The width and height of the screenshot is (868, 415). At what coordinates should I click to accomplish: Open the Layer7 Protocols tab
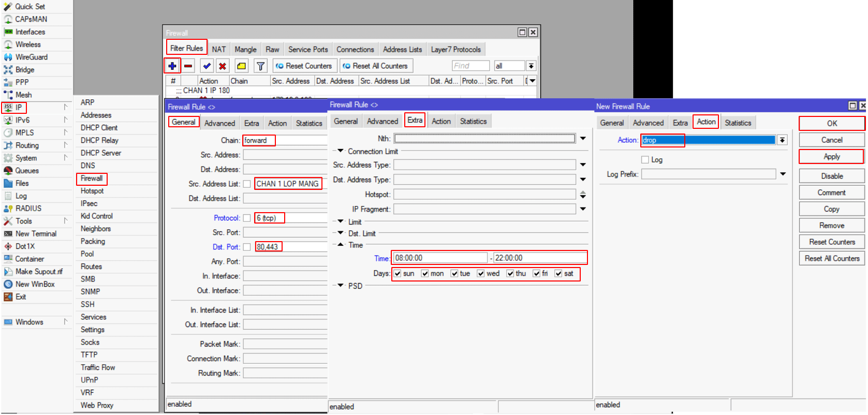455,49
